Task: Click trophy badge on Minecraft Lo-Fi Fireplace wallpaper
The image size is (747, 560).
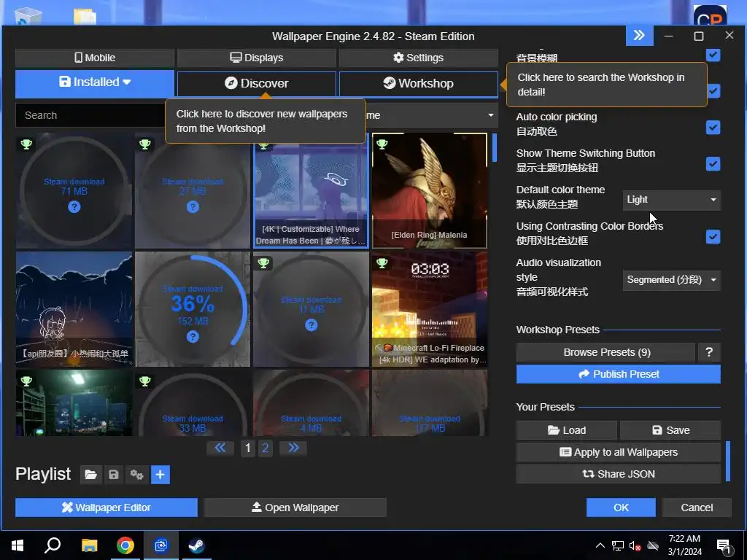Action: [x=382, y=262]
